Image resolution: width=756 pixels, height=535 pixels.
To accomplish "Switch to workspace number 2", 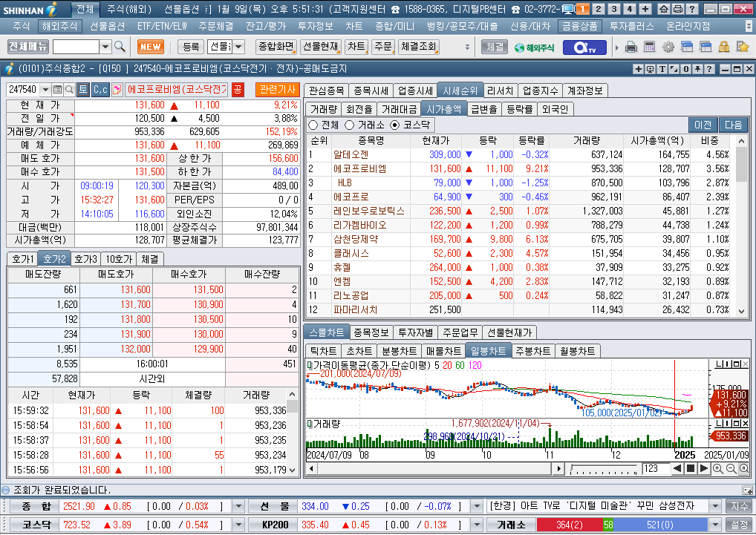I will point(599,9).
